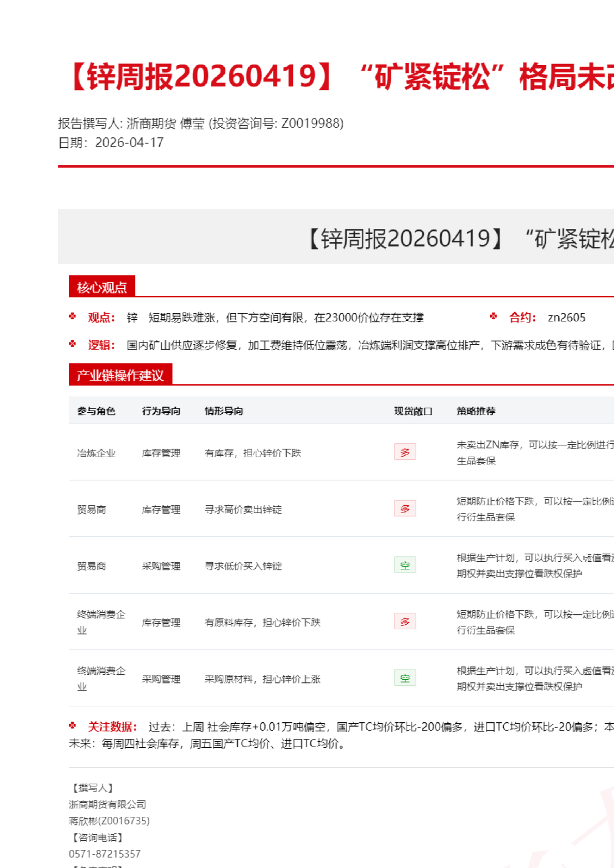Click 有库存，担心锌价下跌 cell

pos(253,453)
